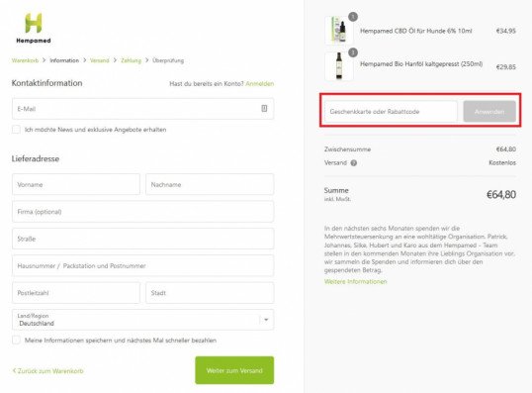Click the contact icon in E-Mail field

click(x=264, y=108)
